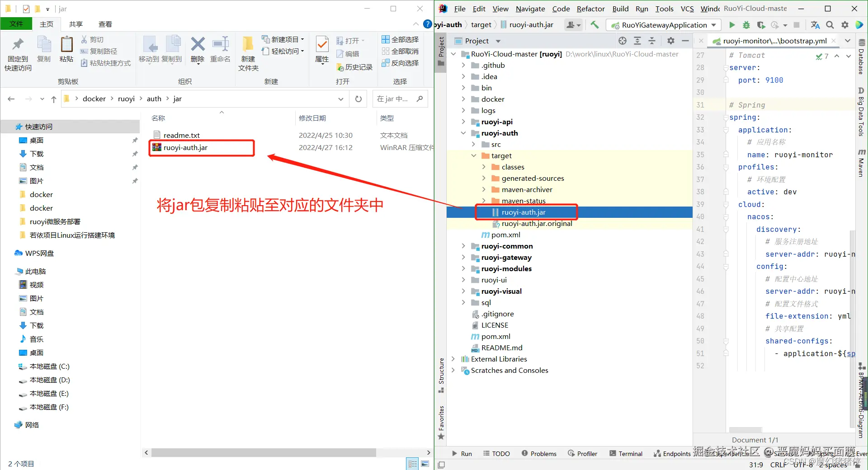Screen dimensions: 868x470
Task: Open the Problems tool window
Action: [x=539, y=453]
